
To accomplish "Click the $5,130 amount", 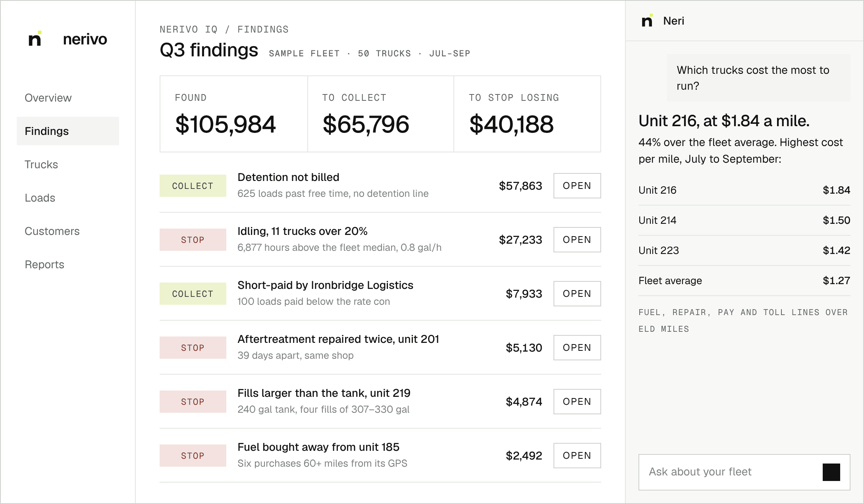I will (x=524, y=348).
